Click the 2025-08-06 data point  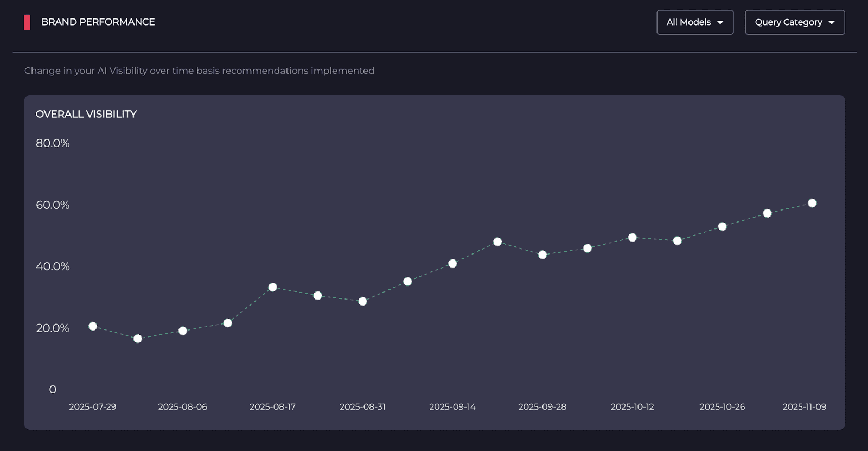tap(183, 331)
